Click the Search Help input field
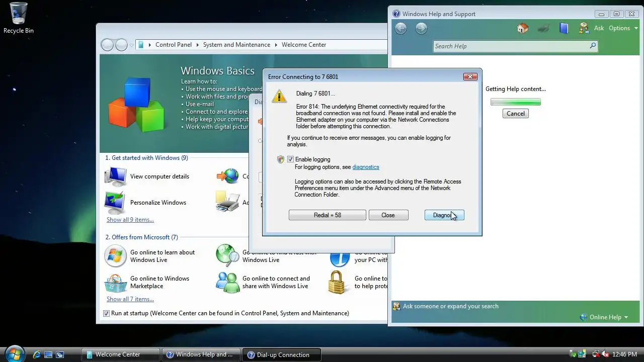This screenshot has height=362, width=644. 512,46
